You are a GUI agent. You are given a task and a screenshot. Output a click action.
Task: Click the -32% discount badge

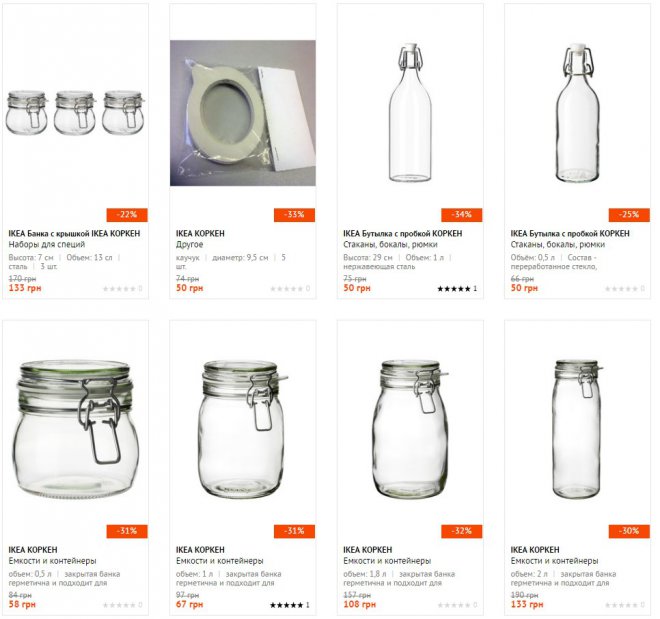click(461, 531)
